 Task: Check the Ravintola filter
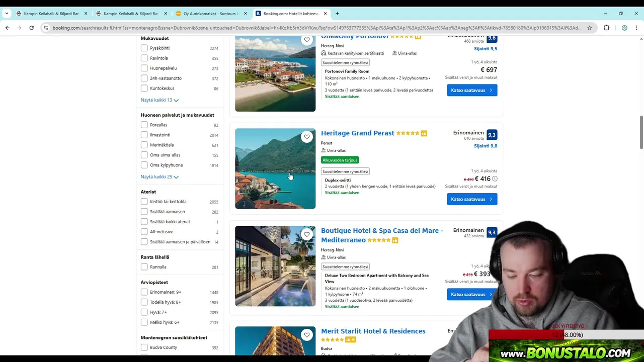pyautogui.click(x=144, y=58)
